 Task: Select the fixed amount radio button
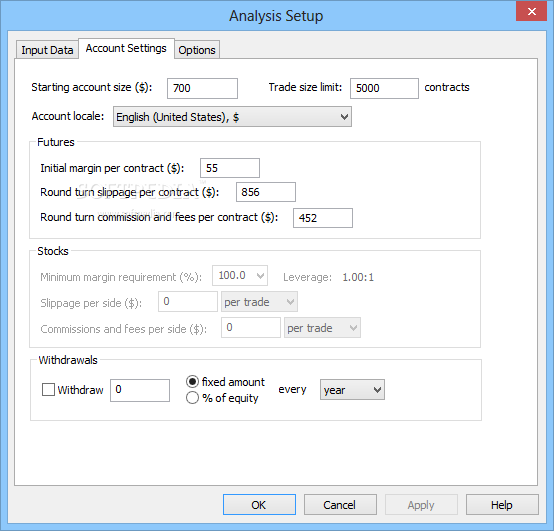point(192,382)
